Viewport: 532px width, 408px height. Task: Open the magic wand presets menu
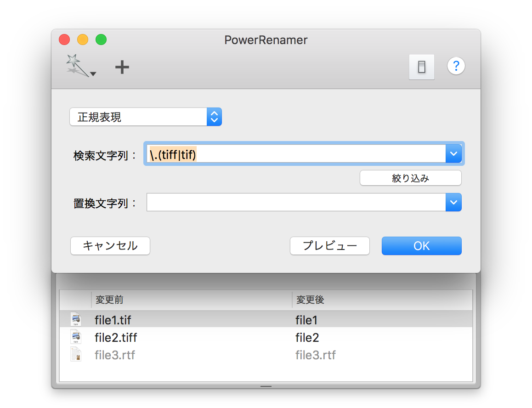[x=80, y=66]
